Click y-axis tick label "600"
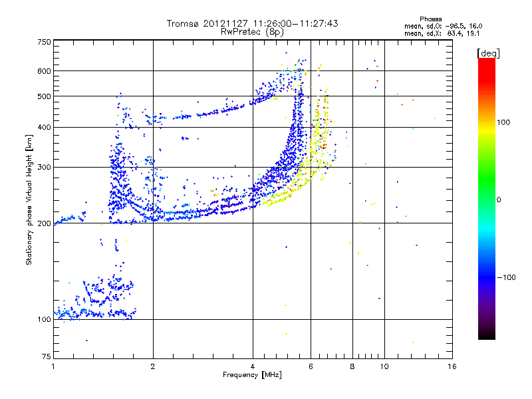 tap(44, 71)
